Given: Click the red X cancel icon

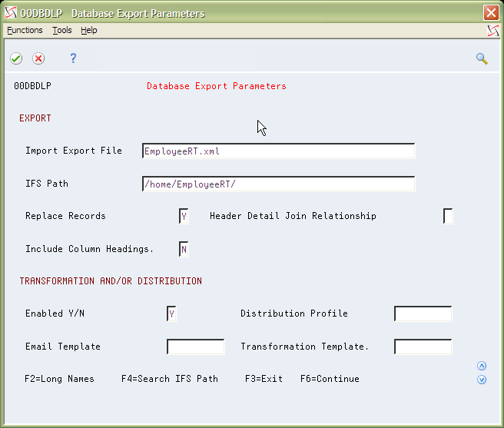Looking at the screenshot, I should pos(38,58).
